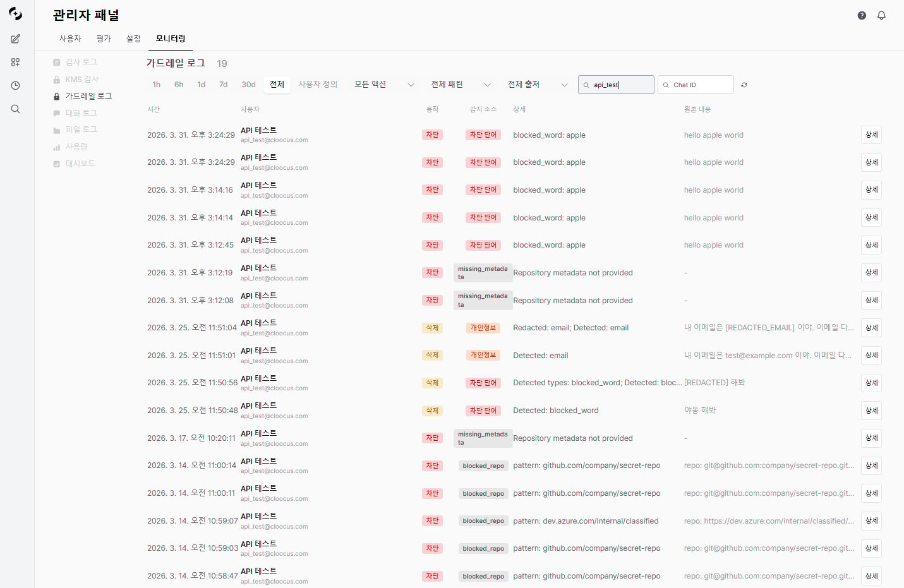The image size is (904, 588).
Task: Open 감사 로그 in the side menu
Action: click(x=81, y=62)
